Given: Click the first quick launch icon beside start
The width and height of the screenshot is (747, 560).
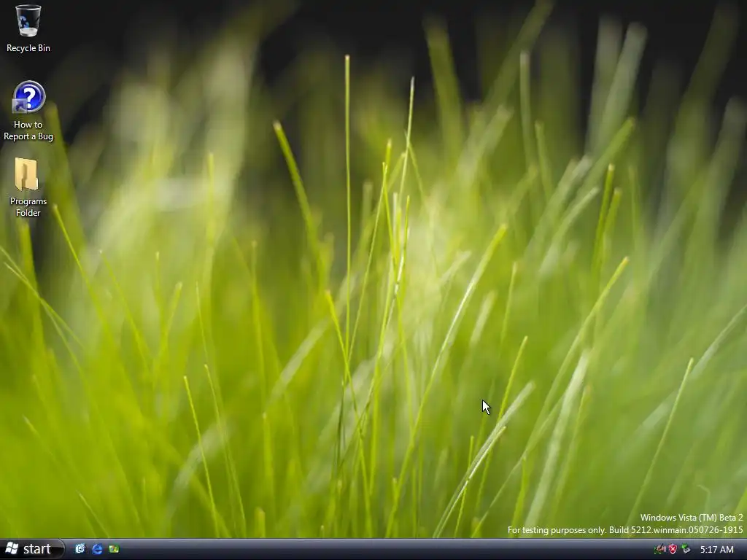Looking at the screenshot, I should 80,549.
